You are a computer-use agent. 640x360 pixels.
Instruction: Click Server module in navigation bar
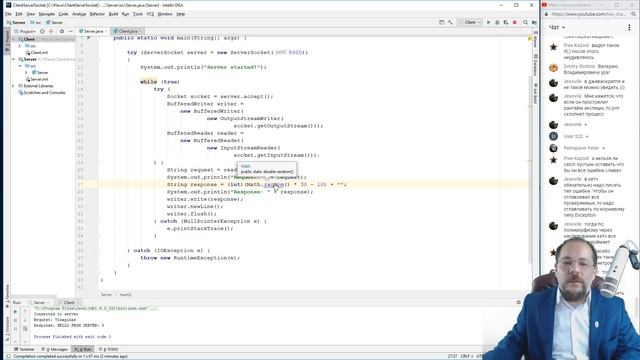16,22
